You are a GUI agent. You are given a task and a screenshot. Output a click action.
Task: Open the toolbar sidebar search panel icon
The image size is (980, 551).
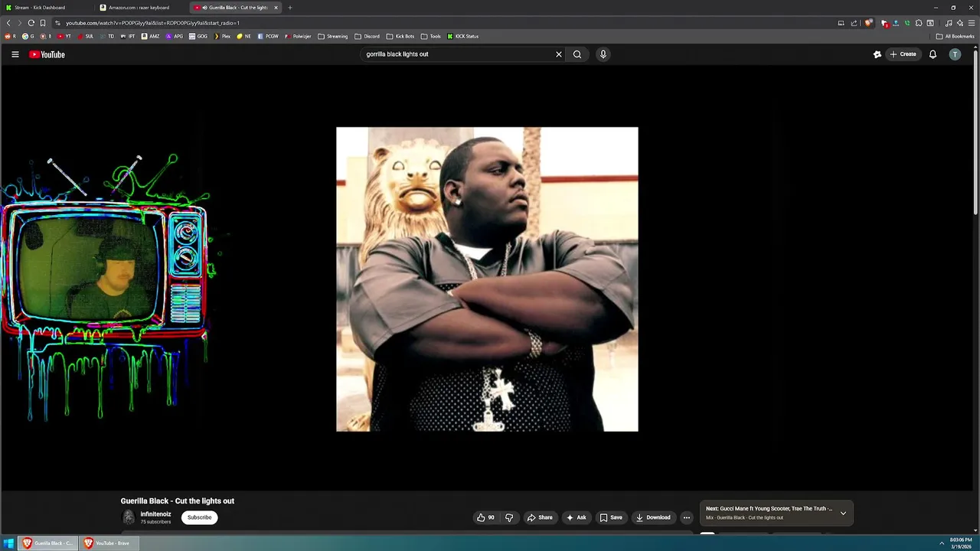coord(930,23)
